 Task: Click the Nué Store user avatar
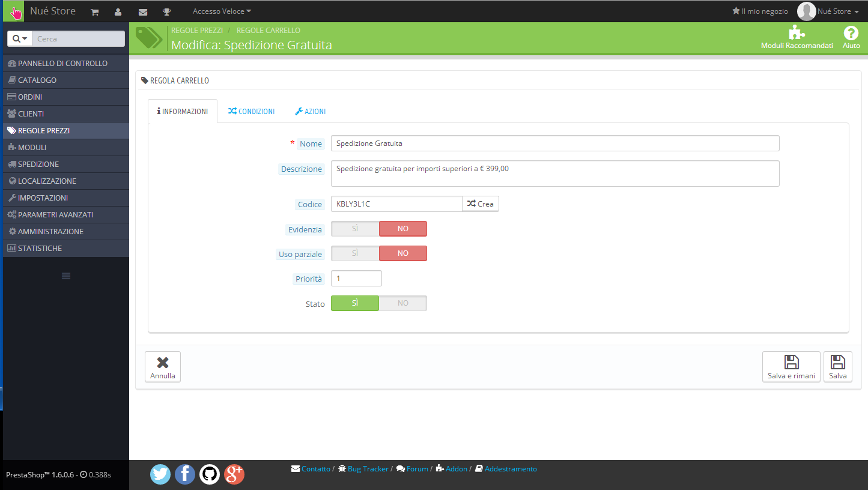806,11
